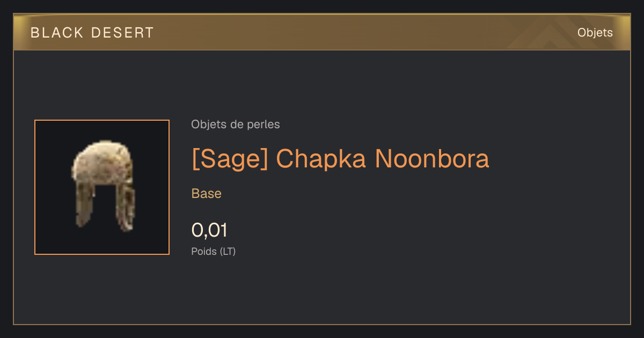The height and width of the screenshot is (338, 644).
Task: Click the word Noonbora in the title
Action: [x=432, y=159]
